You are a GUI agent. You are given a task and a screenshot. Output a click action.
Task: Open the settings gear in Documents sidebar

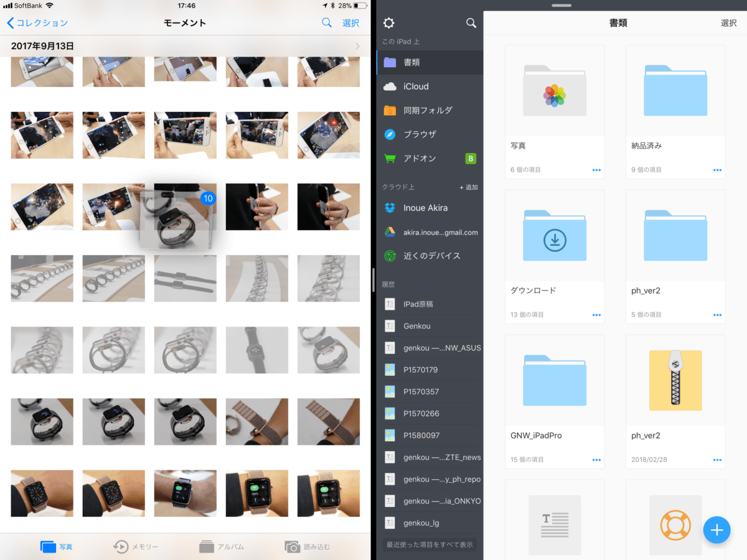[388, 23]
